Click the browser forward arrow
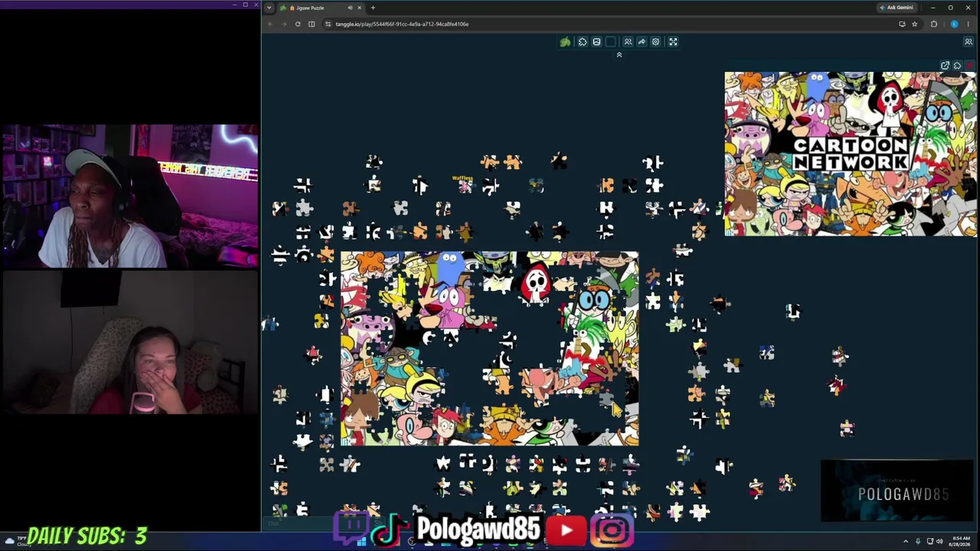This screenshot has height=551, width=980. [x=284, y=24]
